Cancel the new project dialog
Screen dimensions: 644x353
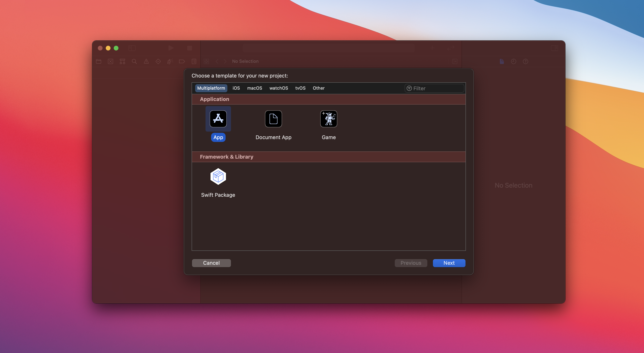tap(211, 263)
